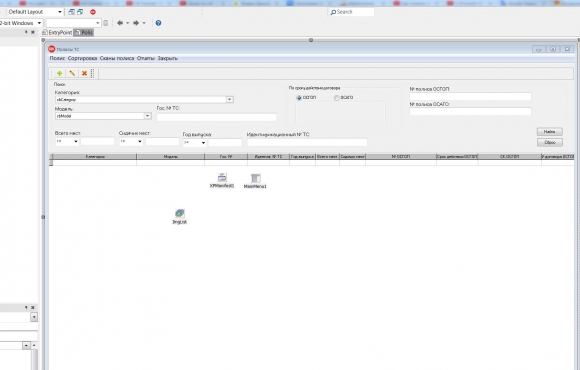580x370 pixels.
Task: Click the № полиса ОСАГО input field
Action: [470, 111]
